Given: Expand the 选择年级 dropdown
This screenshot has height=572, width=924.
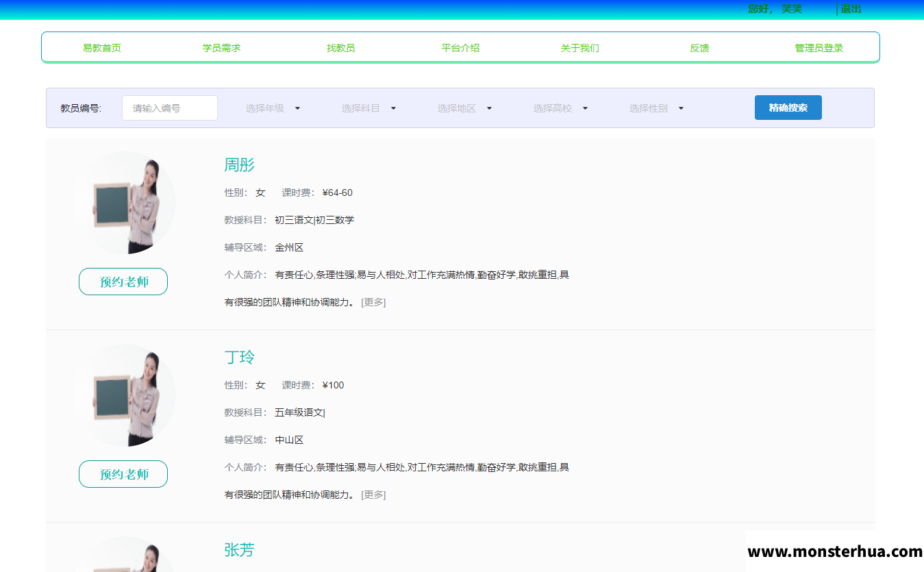Looking at the screenshot, I should (273, 108).
